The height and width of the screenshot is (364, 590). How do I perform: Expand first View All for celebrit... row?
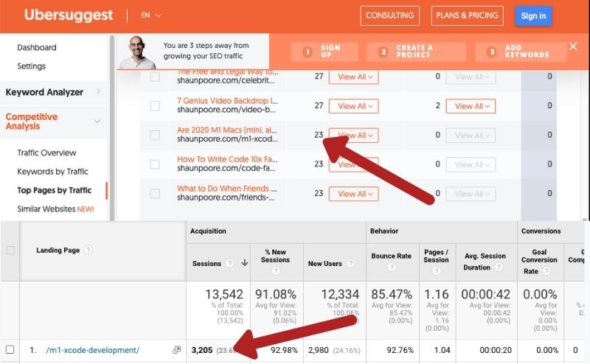(x=354, y=77)
